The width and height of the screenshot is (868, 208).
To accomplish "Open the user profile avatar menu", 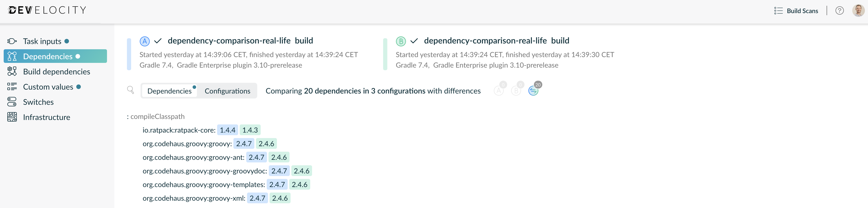I will (859, 11).
